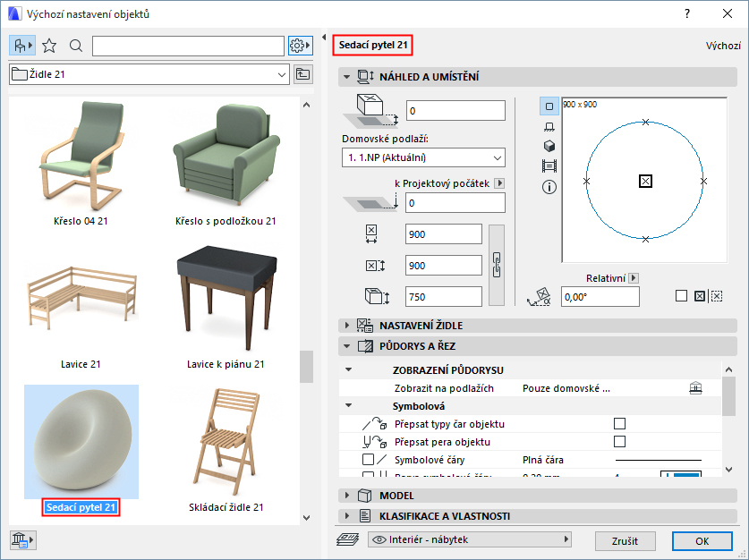Open the object library browse icon
The height and width of the screenshot is (560, 749).
22,46
